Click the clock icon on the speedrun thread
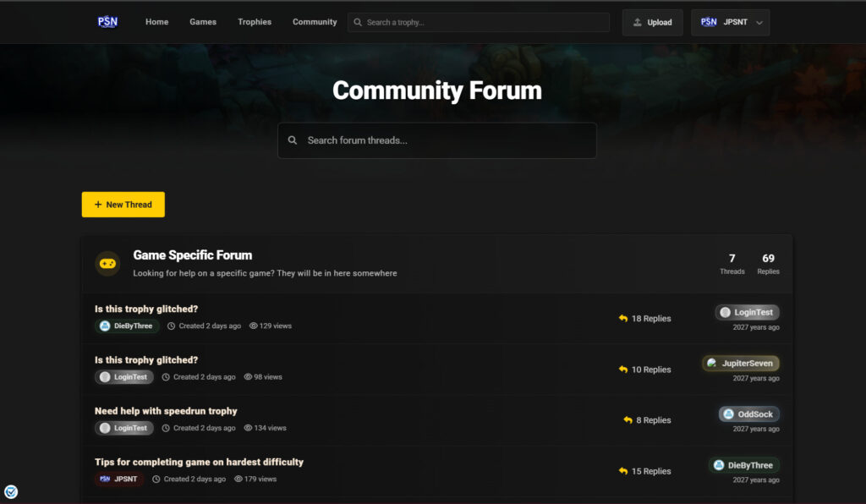This screenshot has width=866, height=504. click(x=166, y=428)
